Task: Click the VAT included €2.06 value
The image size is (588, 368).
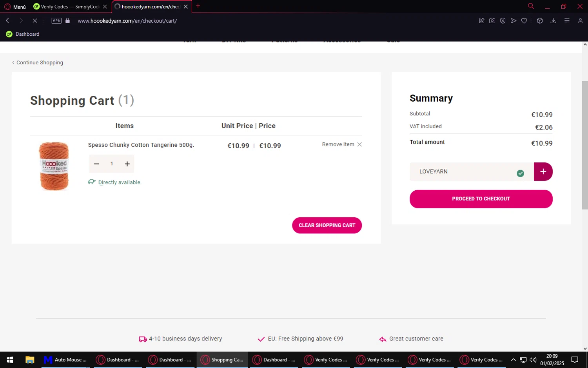Action: coord(544,128)
